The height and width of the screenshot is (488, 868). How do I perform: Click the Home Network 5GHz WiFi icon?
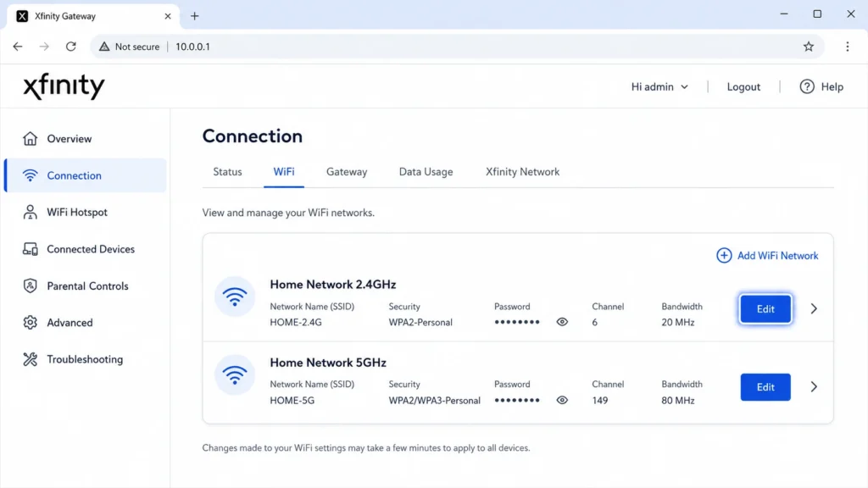(x=235, y=374)
